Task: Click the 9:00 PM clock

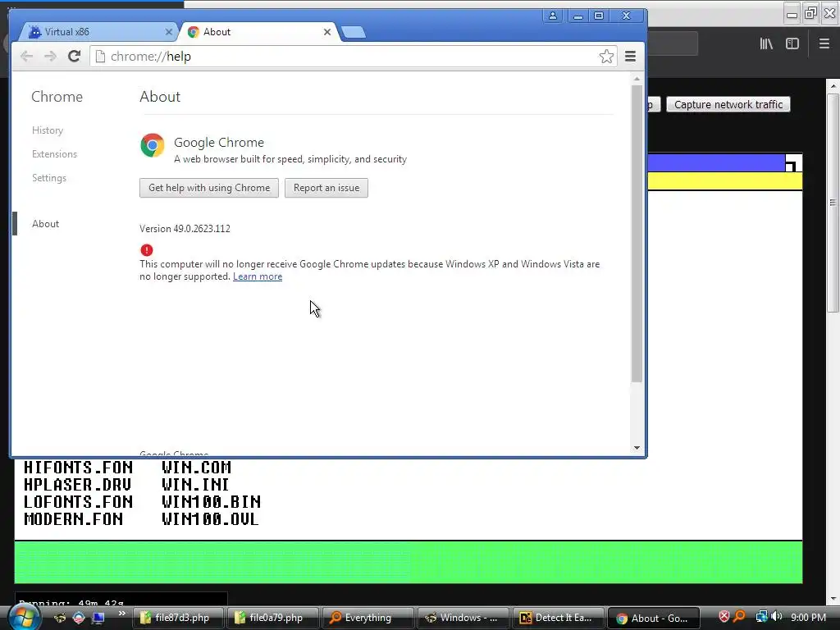Action: tap(808, 617)
